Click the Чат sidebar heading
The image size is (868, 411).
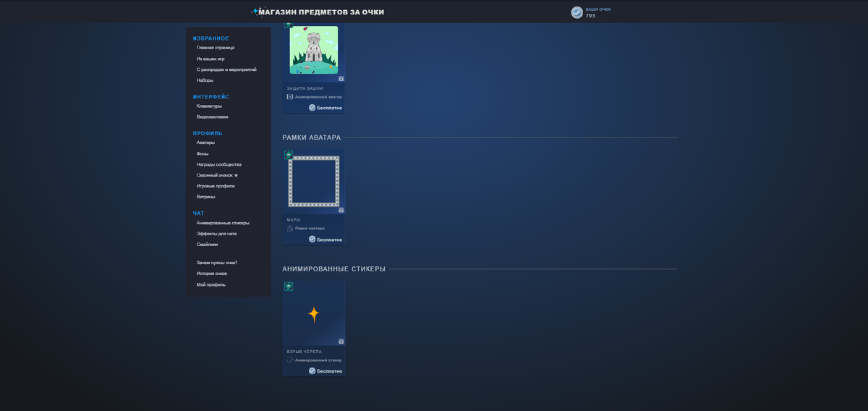coord(198,213)
